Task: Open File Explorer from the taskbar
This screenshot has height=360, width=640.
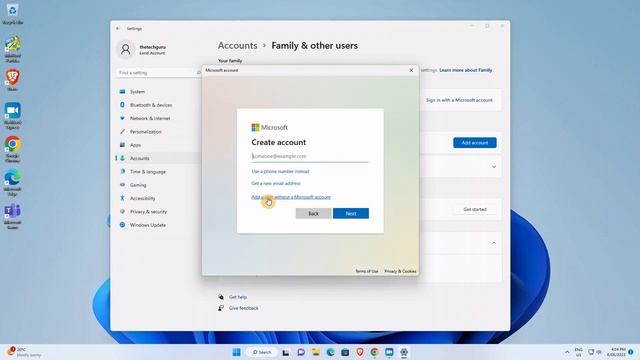Action: point(316,352)
